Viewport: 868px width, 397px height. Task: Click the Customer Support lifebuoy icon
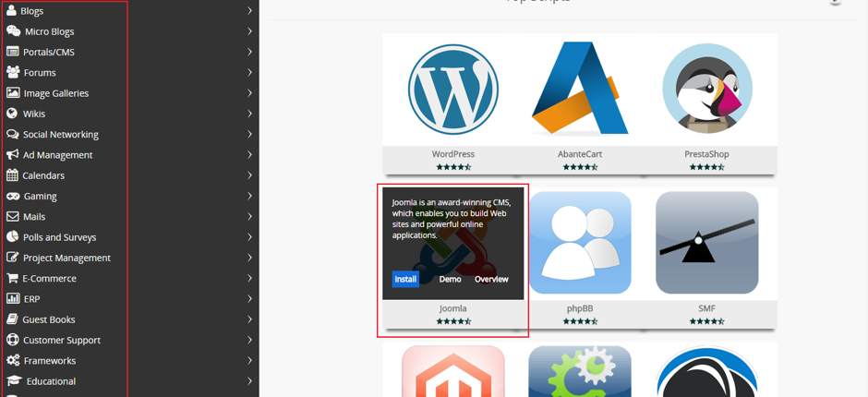tap(12, 340)
